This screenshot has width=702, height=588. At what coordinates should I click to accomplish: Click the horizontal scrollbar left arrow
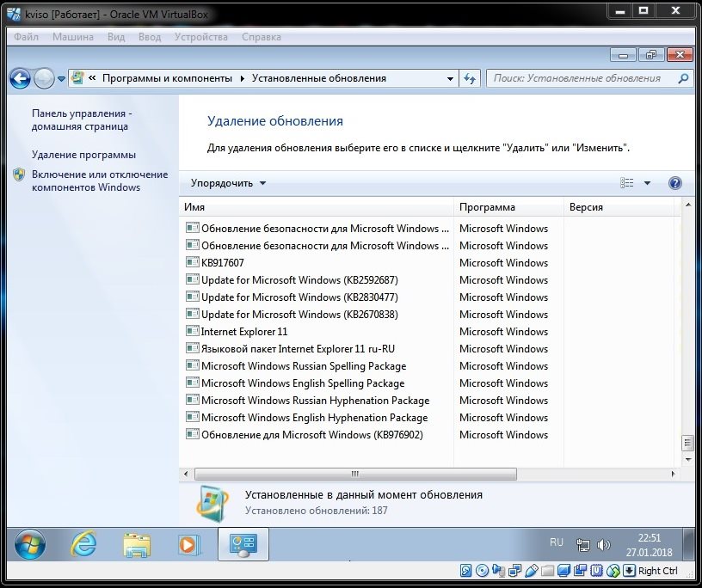click(186, 474)
